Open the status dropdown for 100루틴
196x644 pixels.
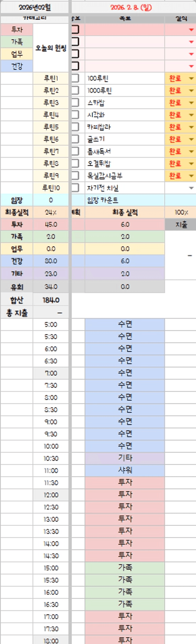point(191,79)
